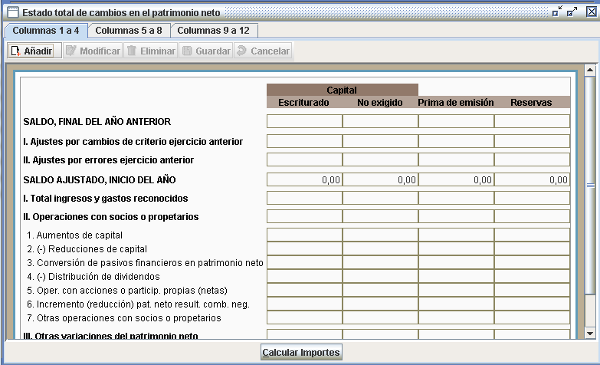Image resolution: width=600 pixels, height=365 pixels.
Task: Click Escriturado field for Reducciones de capital
Action: click(x=305, y=249)
